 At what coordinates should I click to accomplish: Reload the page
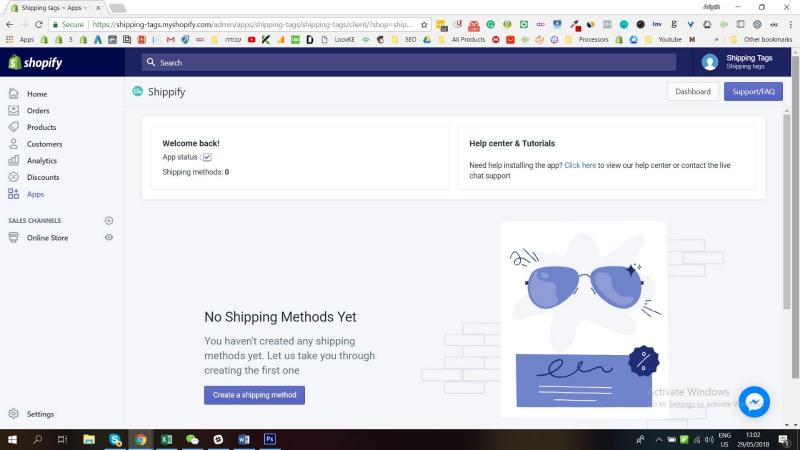(x=39, y=24)
